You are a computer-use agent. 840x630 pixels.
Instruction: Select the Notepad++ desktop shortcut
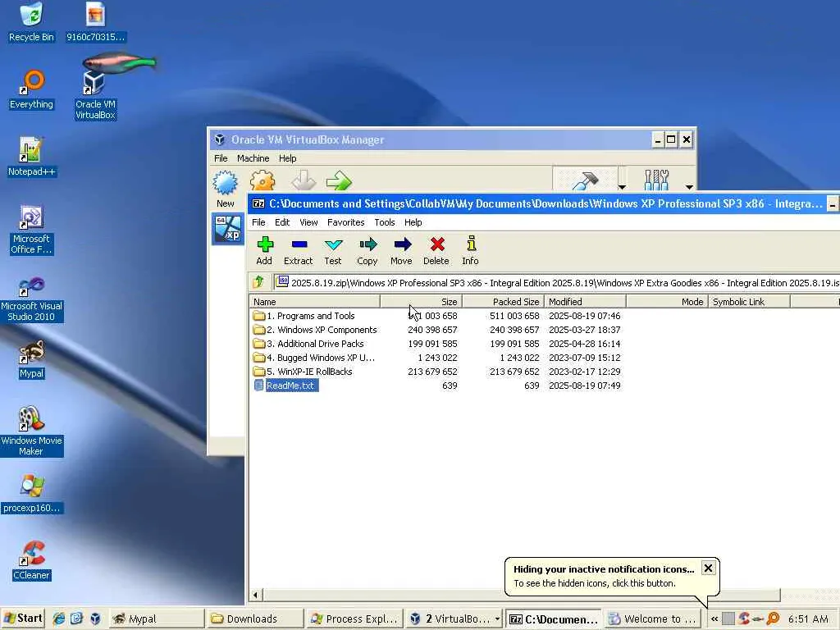32,157
